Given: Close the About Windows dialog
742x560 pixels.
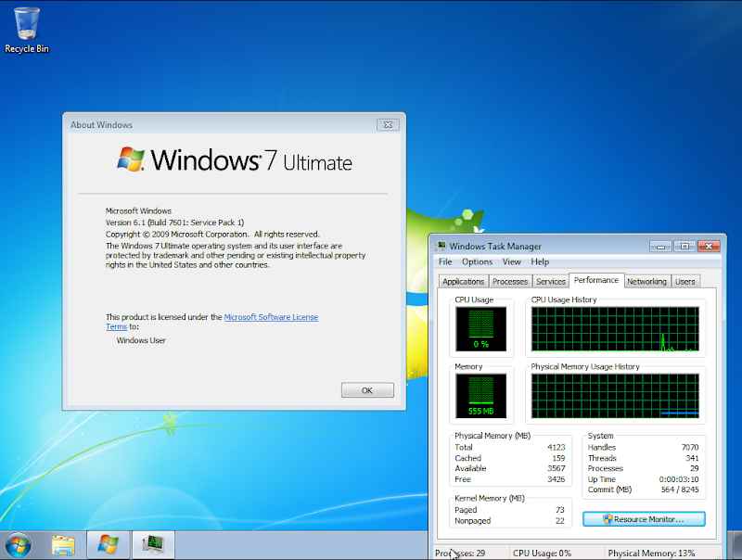Looking at the screenshot, I should pyautogui.click(x=388, y=125).
